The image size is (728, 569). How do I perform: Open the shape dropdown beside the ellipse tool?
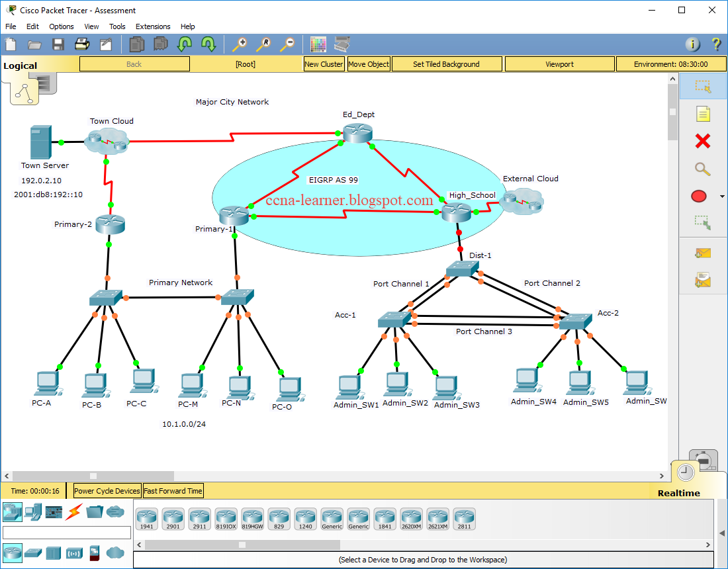pos(722,196)
